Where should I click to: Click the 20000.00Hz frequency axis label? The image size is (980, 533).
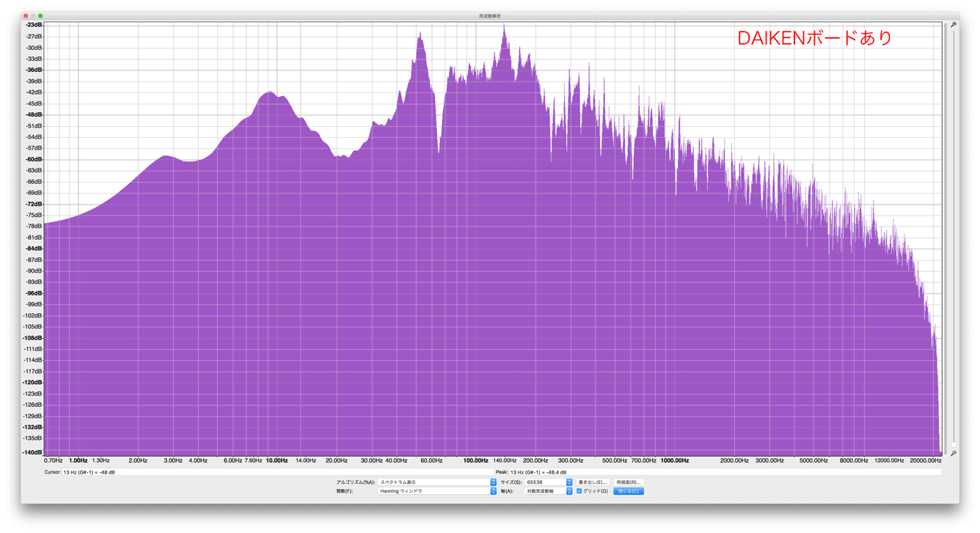click(925, 460)
